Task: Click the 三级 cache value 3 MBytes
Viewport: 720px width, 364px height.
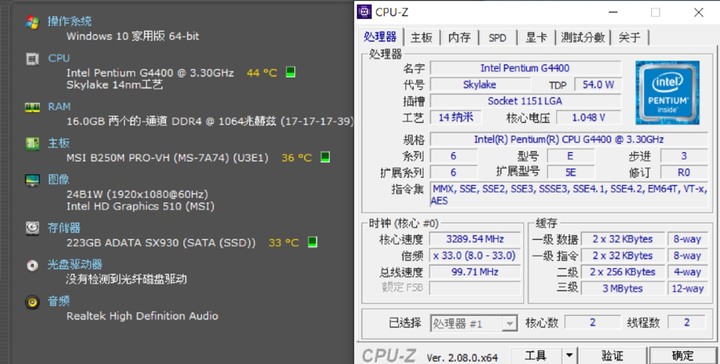Action: pyautogui.click(x=623, y=288)
